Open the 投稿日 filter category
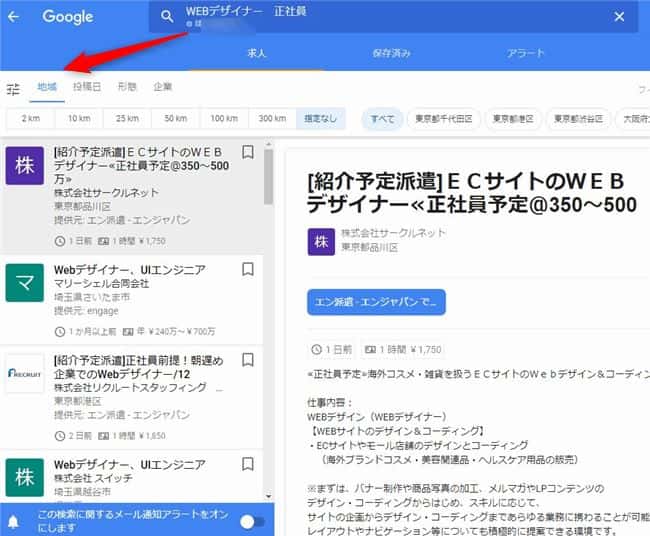Viewport: 650px width, 536px height. pos(86,88)
